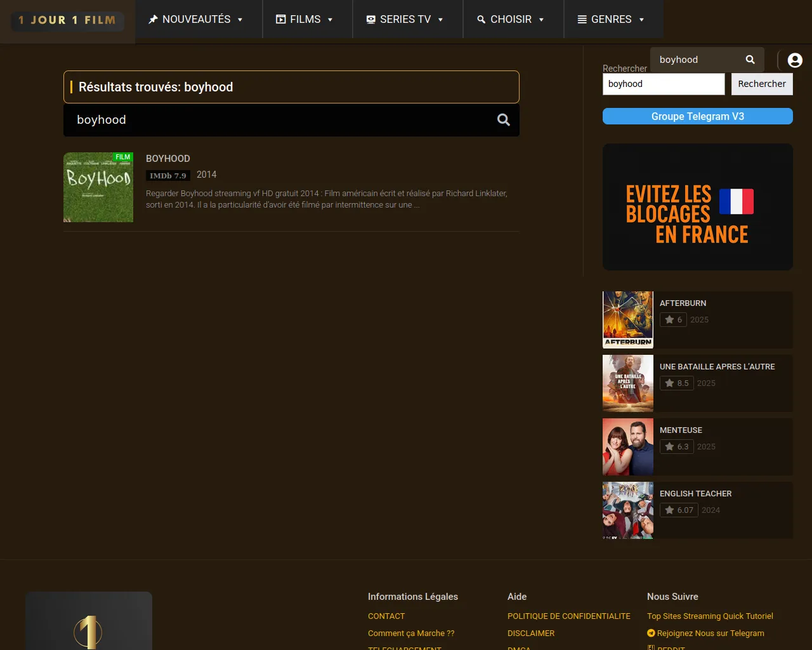Click the gold 1 footer logo
Viewport: 812px width, 650px height.
click(89, 621)
